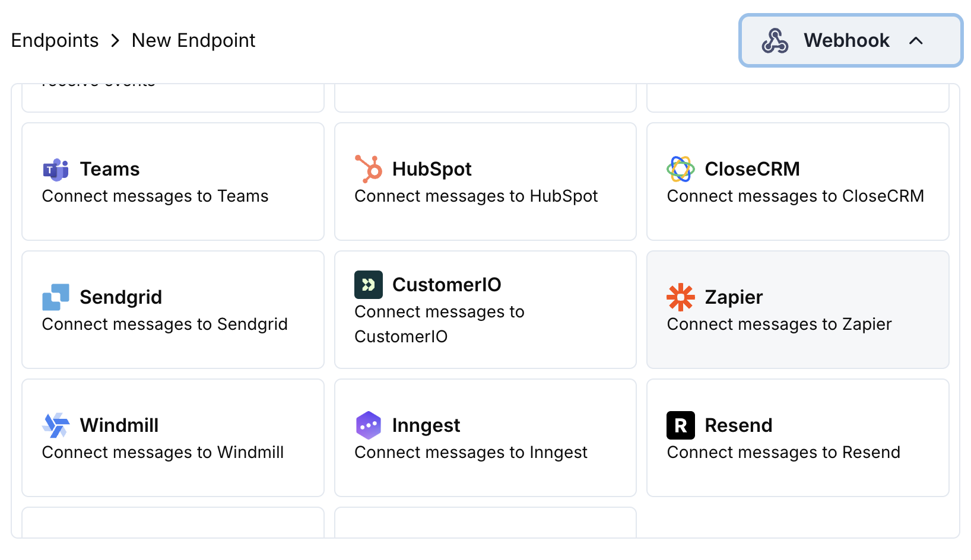The height and width of the screenshot is (560, 971).
Task: Click the Resend letter R icon
Action: (680, 425)
